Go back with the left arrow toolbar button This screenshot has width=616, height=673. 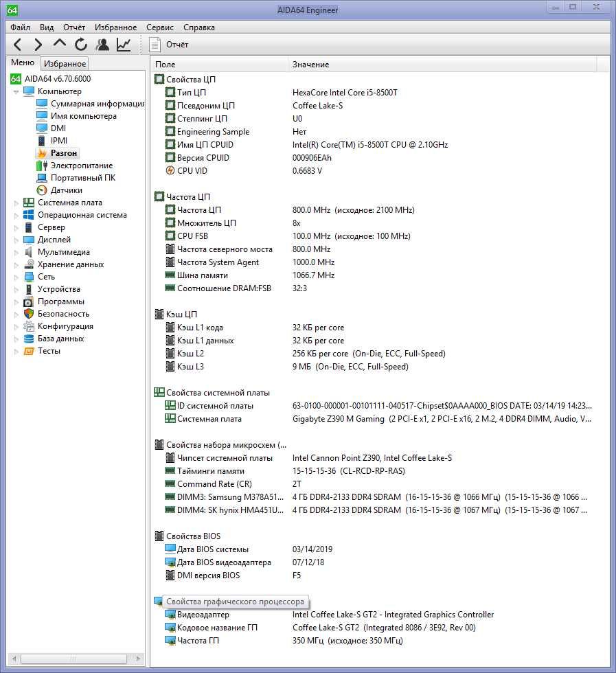coord(17,44)
